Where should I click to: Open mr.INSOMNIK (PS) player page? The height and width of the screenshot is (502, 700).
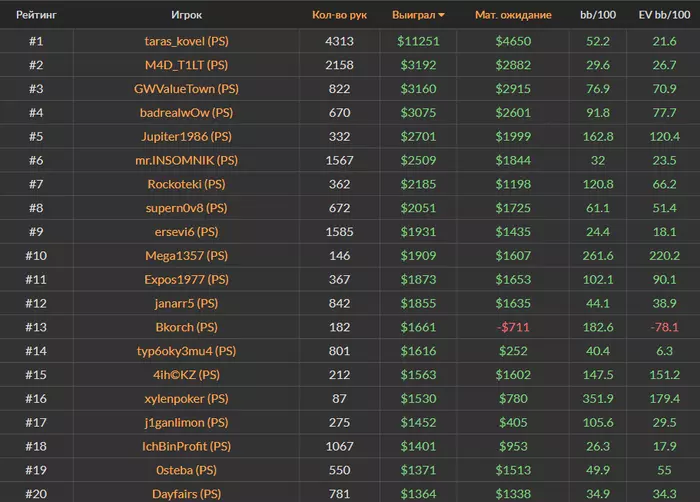pos(187,161)
